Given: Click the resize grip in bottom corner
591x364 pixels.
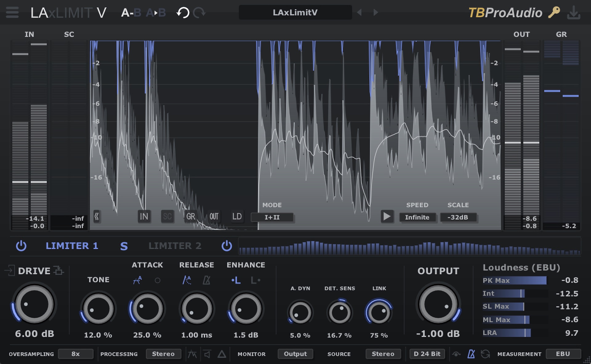Looking at the screenshot, I should [587, 360].
